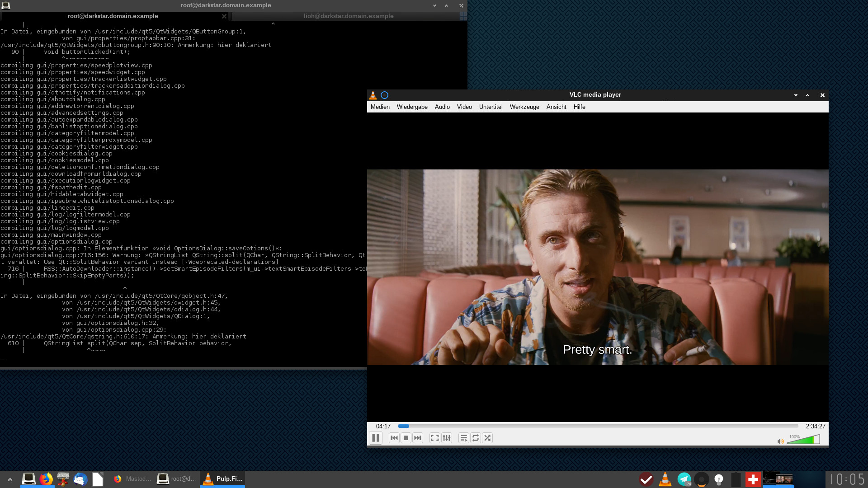
Task: Set VLC volume using the green slider
Action: click(803, 440)
